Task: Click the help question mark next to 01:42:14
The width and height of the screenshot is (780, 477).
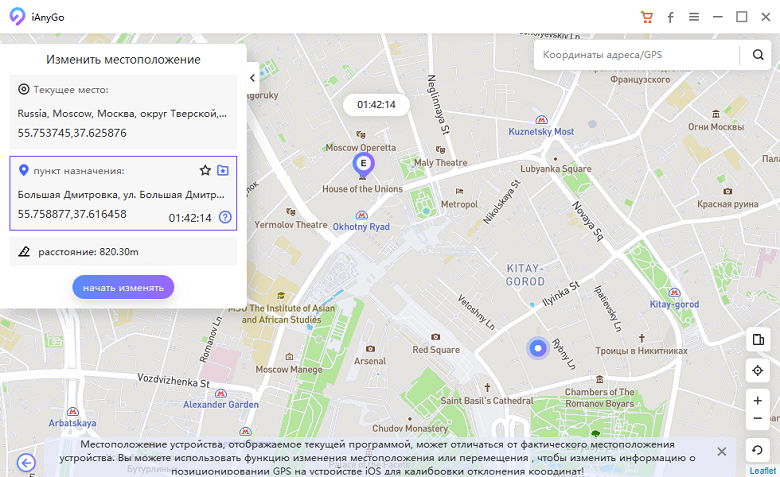Action: pyautogui.click(x=225, y=217)
